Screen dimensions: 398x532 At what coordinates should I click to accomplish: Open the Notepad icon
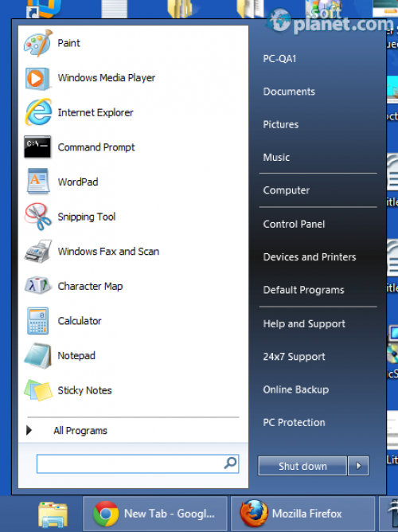click(38, 355)
